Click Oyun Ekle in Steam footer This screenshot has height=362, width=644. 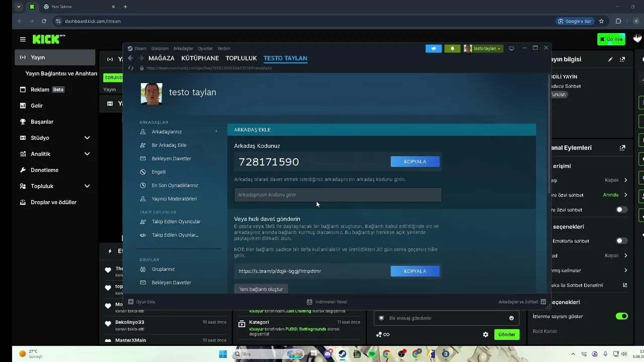[x=141, y=302]
